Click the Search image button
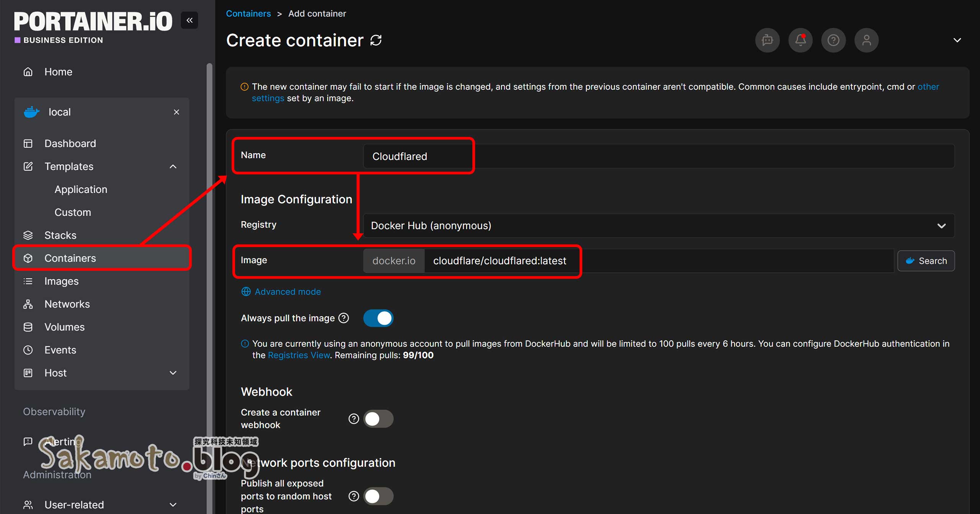The image size is (980, 514). coord(926,261)
